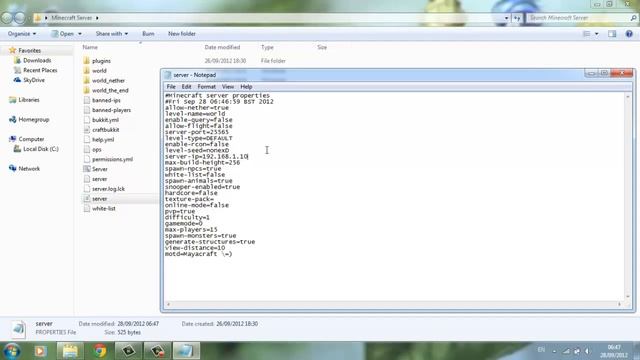Select the white-list file
The image size is (640, 360).
(x=104, y=208)
